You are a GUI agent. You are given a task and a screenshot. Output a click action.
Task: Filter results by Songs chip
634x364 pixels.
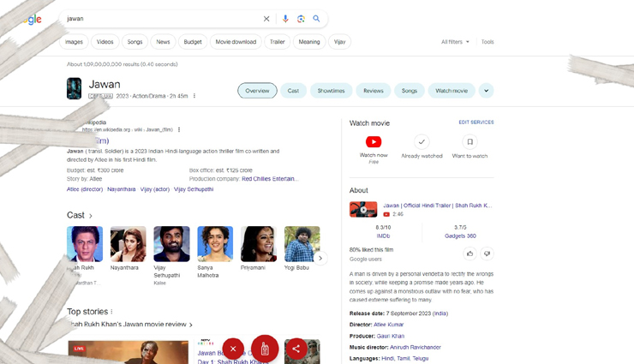point(135,42)
